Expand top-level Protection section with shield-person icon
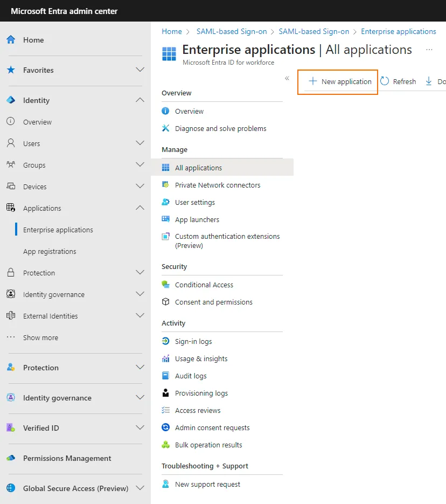Viewport: 446px width, 504px height. pyautogui.click(x=140, y=368)
